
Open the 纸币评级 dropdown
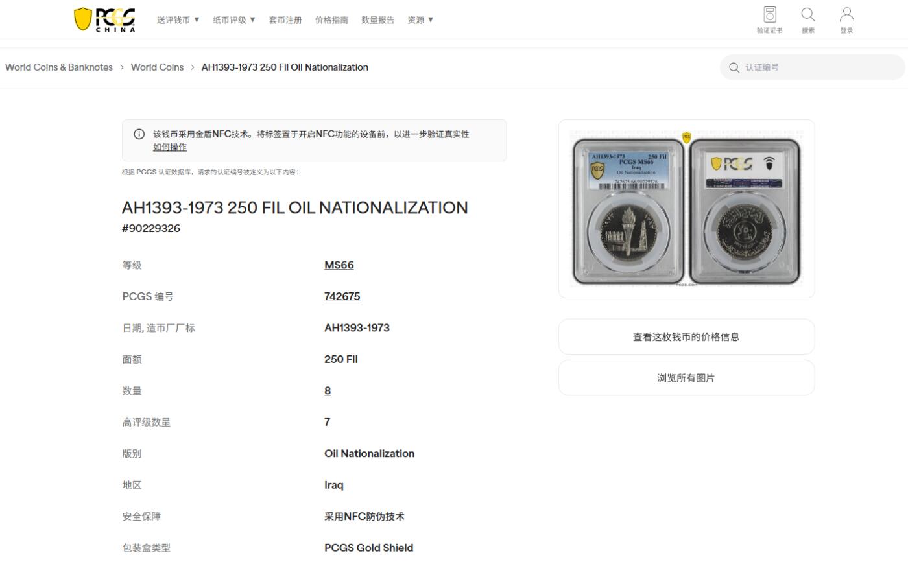click(x=233, y=19)
